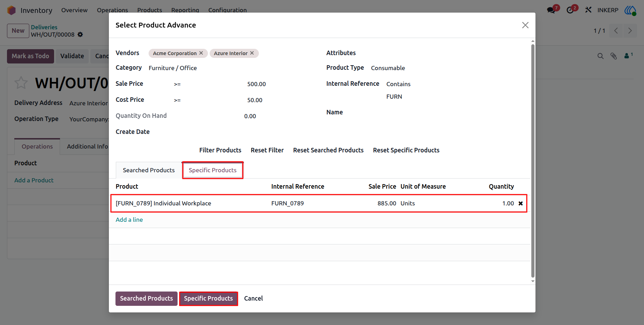
Task: Switch to the Searched Products tab
Action: pos(149,170)
